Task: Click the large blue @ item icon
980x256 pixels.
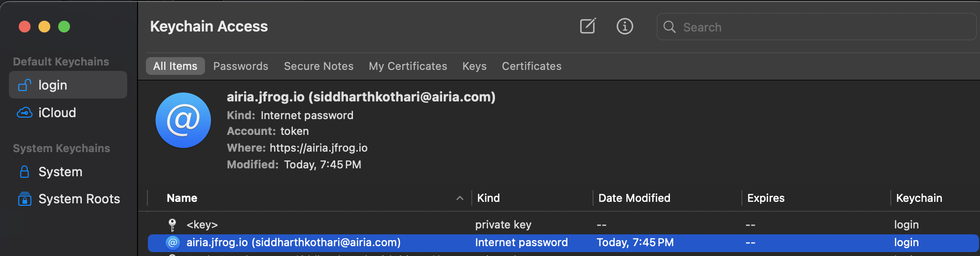Action: 183,120
